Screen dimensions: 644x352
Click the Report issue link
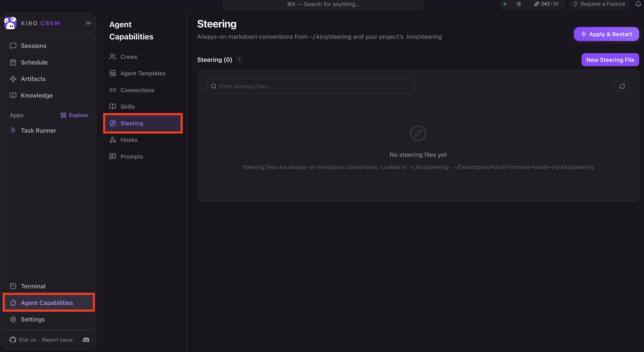pos(57,340)
